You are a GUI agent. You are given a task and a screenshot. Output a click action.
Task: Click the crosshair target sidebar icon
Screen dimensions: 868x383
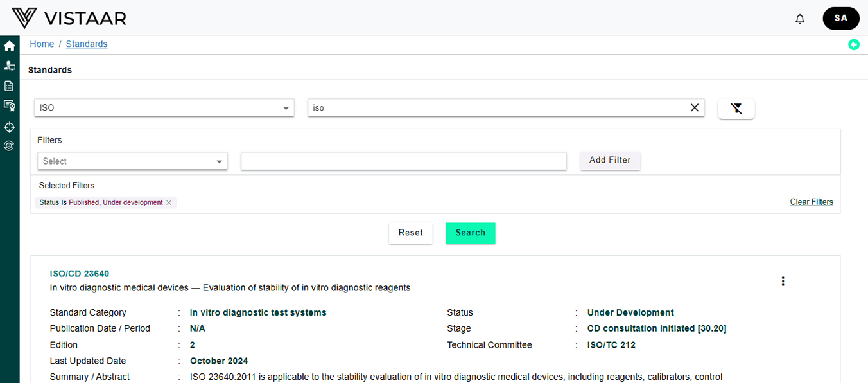(x=10, y=127)
